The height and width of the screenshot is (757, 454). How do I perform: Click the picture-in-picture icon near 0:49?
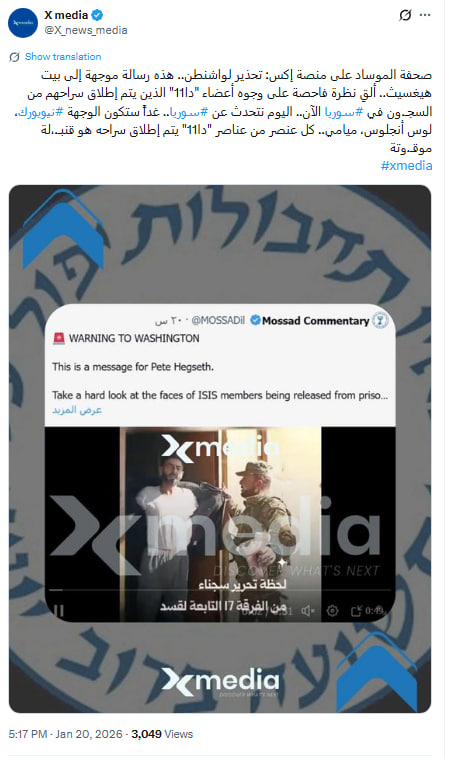(356, 611)
